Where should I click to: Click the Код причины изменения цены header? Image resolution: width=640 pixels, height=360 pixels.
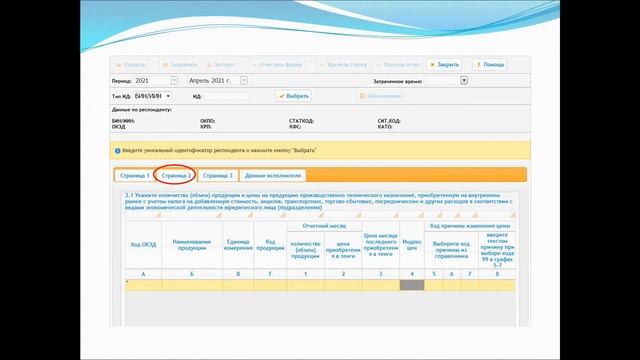coord(470,226)
